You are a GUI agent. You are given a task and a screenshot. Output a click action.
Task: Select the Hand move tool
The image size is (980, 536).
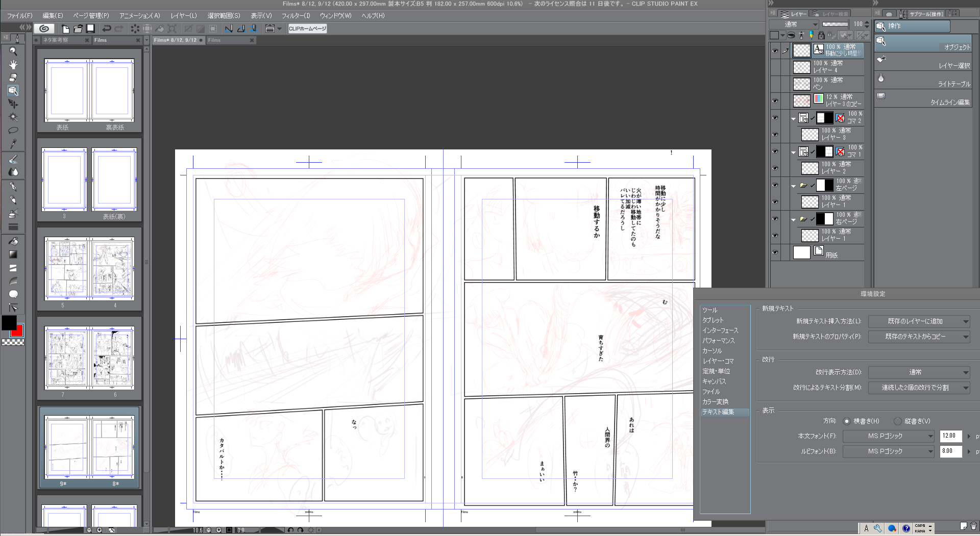(13, 64)
